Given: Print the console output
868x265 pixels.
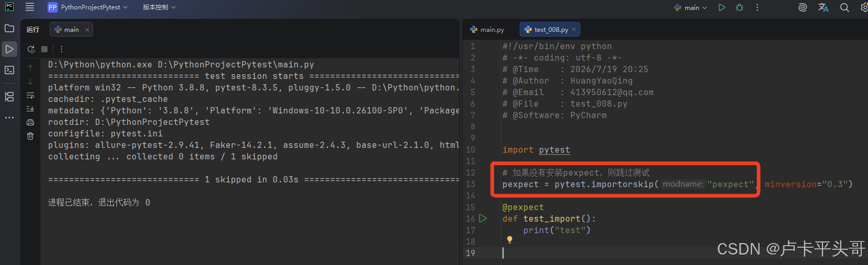Looking at the screenshot, I should pyautogui.click(x=30, y=122).
